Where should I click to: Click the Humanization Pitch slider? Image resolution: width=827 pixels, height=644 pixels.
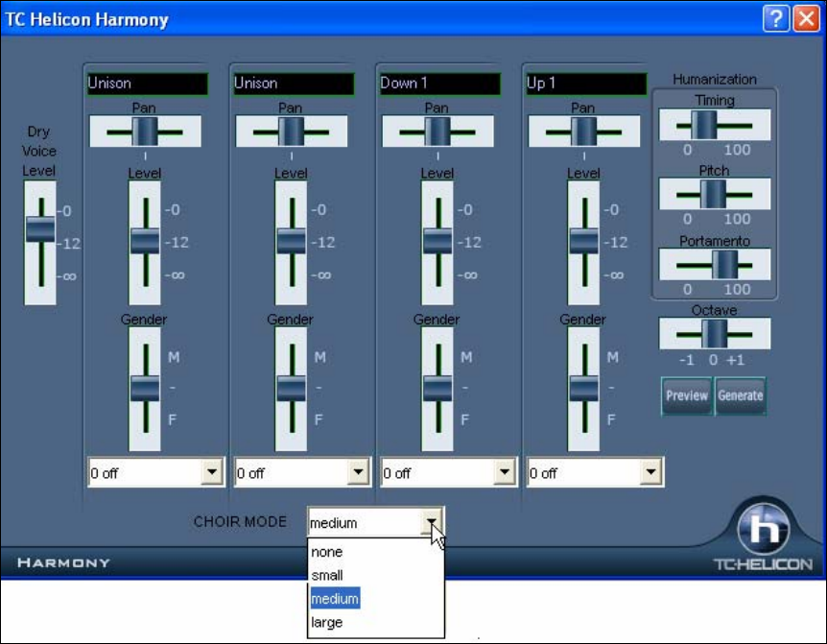[x=715, y=195]
